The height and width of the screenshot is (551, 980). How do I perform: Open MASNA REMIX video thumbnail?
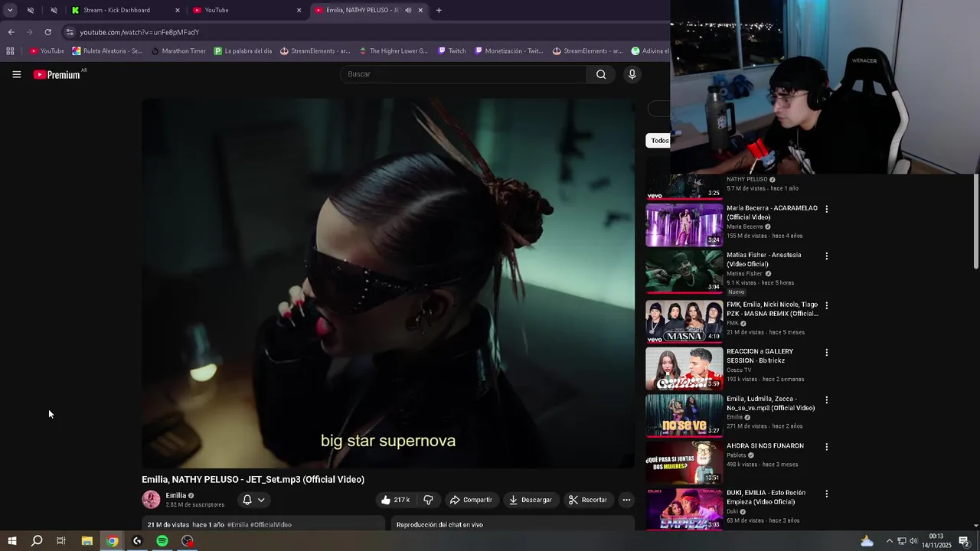point(684,321)
